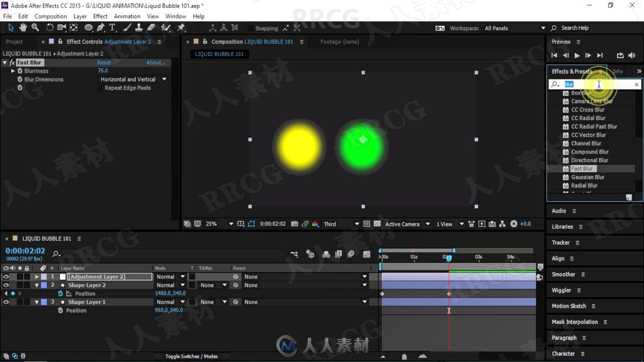Open the Active Camera view dropdown
Image resolution: width=644 pixels, height=362 pixels.
(x=408, y=224)
